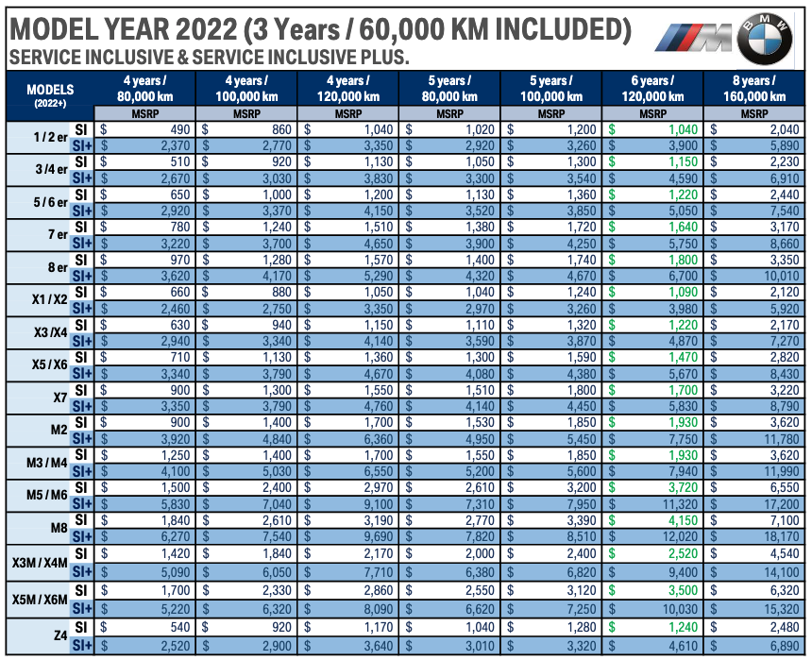Image resolution: width=812 pixels, height=660 pixels.
Task: Click the 8,790 price for X7 SI+
Action: coord(785,406)
